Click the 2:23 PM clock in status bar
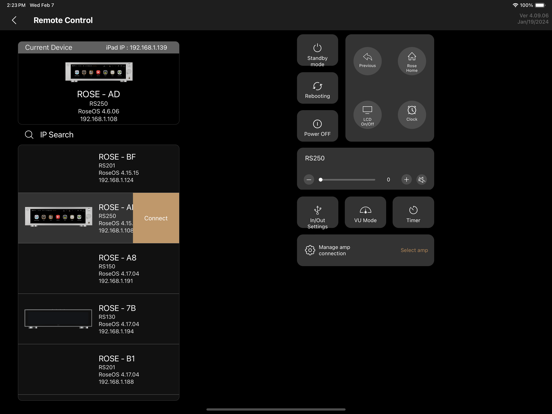The width and height of the screenshot is (552, 414). 16,5
